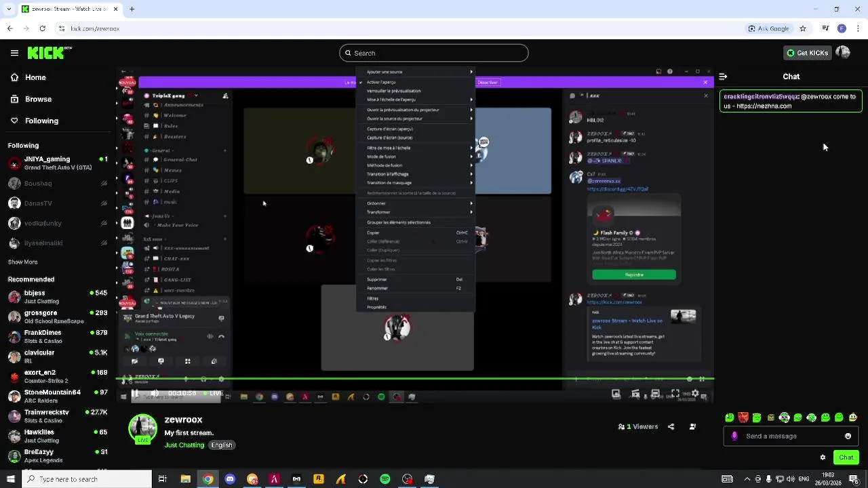Insert the headphones green emote
The width and height of the screenshot is (868, 488).
(785, 418)
